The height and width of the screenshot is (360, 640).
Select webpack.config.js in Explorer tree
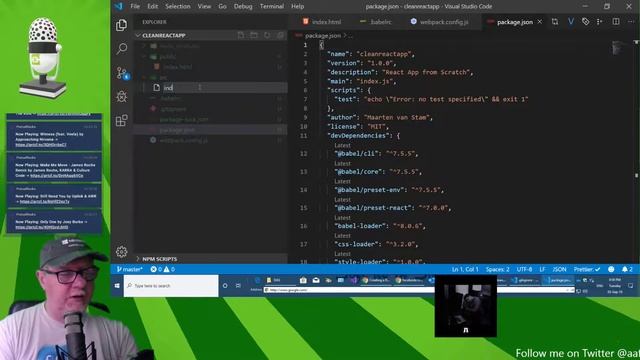(211, 140)
